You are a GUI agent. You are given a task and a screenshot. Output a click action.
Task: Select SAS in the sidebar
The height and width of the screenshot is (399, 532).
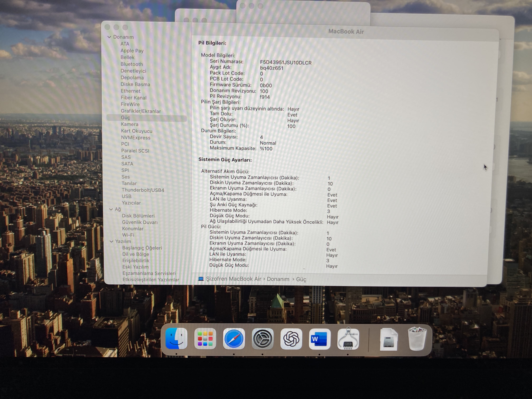tap(126, 157)
